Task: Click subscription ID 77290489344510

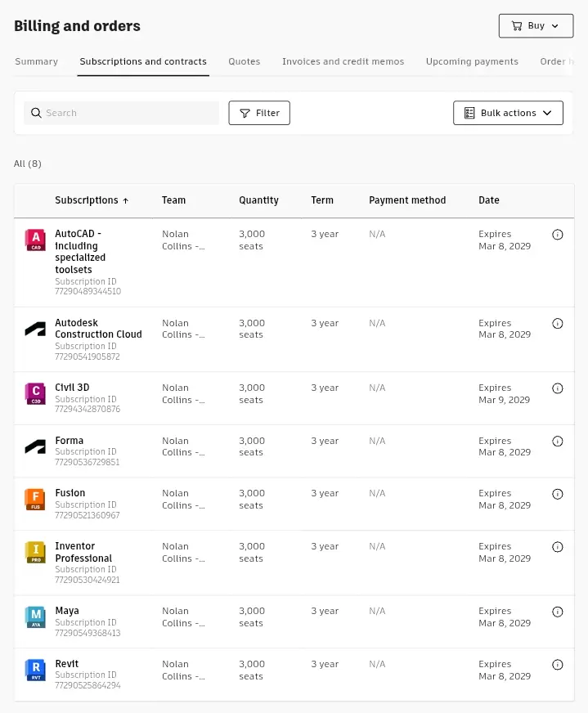Action: (x=88, y=291)
